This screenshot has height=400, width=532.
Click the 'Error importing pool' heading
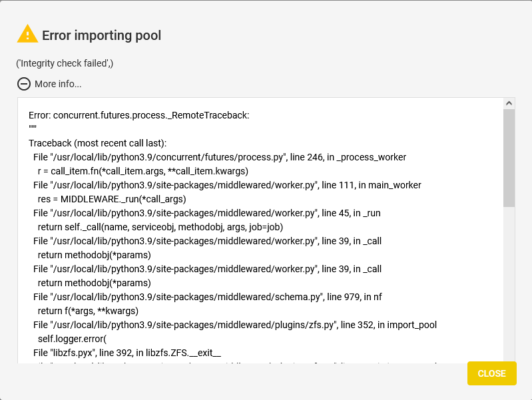pos(101,35)
